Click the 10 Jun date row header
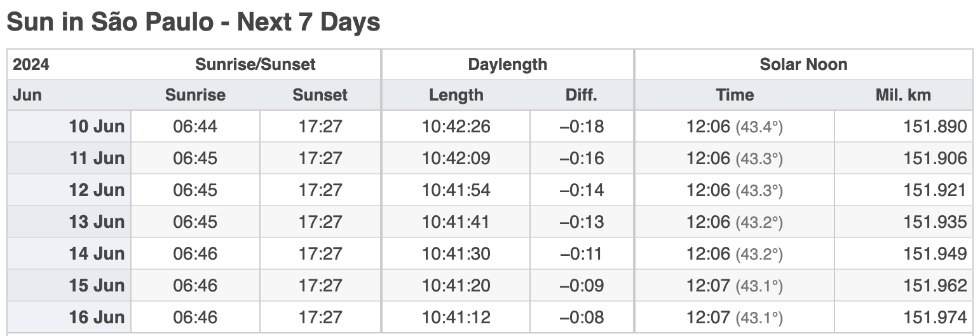The height and width of the screenshot is (336, 980). pos(69,126)
